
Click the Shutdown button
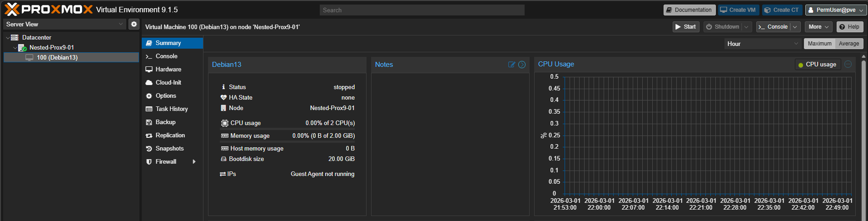pos(723,27)
